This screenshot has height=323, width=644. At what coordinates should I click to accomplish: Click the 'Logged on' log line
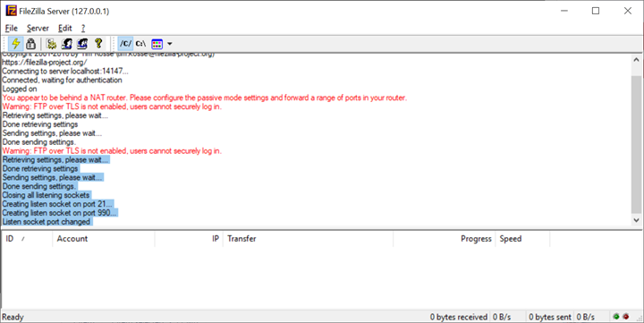pos(20,89)
